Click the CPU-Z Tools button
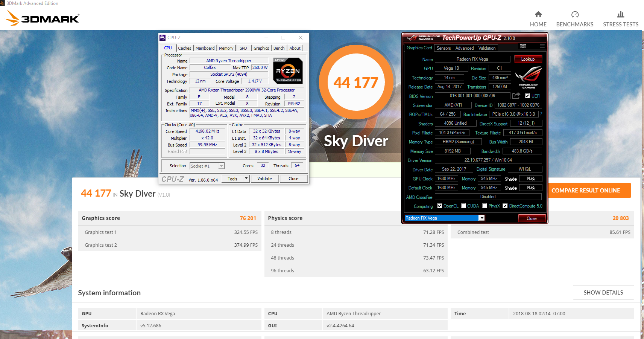644x339 pixels. coord(232,179)
